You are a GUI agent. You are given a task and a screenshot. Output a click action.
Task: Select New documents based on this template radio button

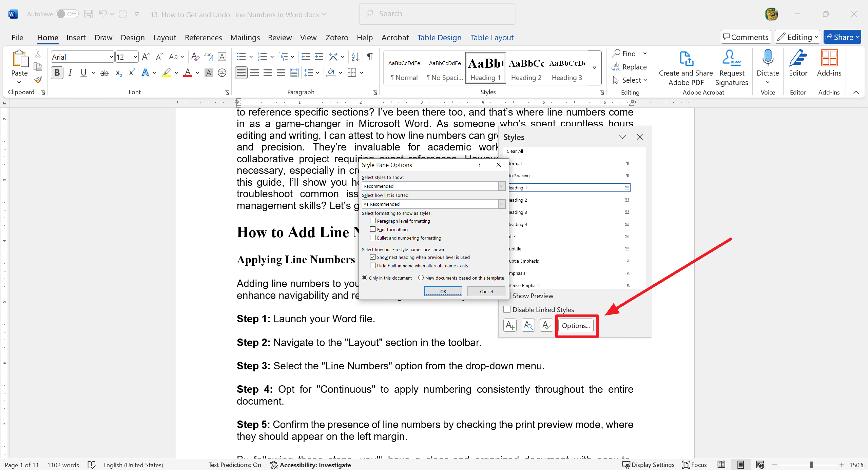tap(421, 279)
